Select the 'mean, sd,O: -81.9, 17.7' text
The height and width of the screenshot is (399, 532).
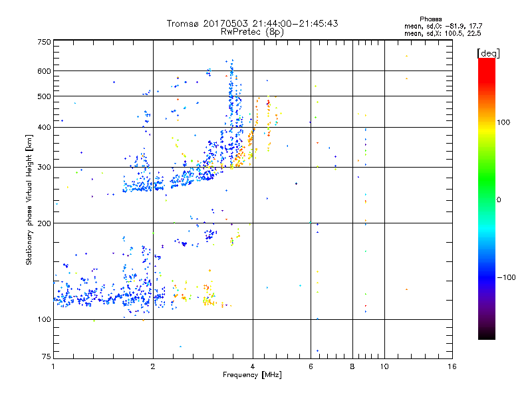click(x=443, y=26)
